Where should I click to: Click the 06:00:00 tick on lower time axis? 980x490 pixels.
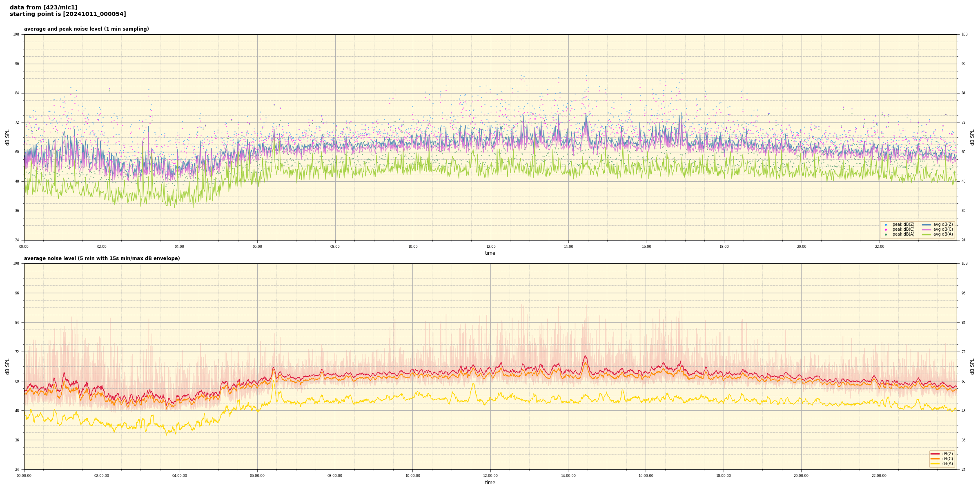coord(257,476)
